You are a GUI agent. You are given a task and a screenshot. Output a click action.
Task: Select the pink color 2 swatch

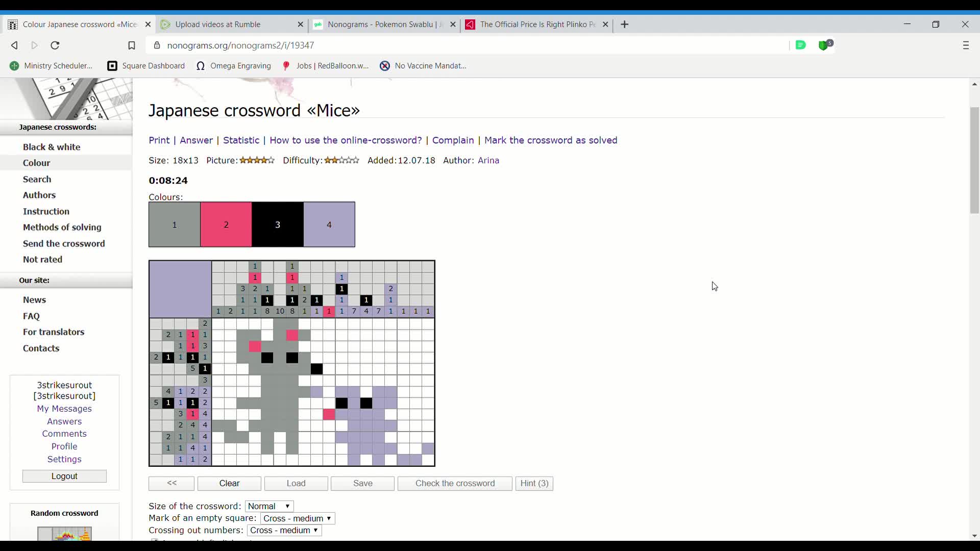pyautogui.click(x=226, y=224)
